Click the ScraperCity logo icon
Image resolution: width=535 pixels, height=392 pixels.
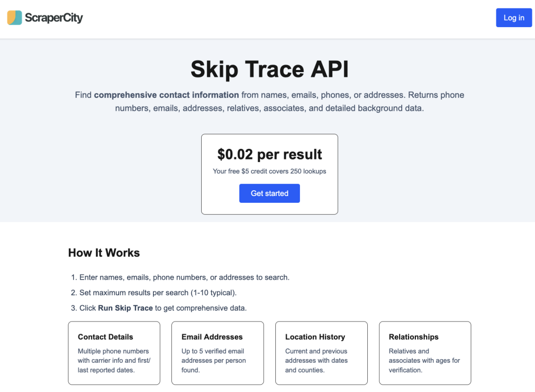point(15,18)
